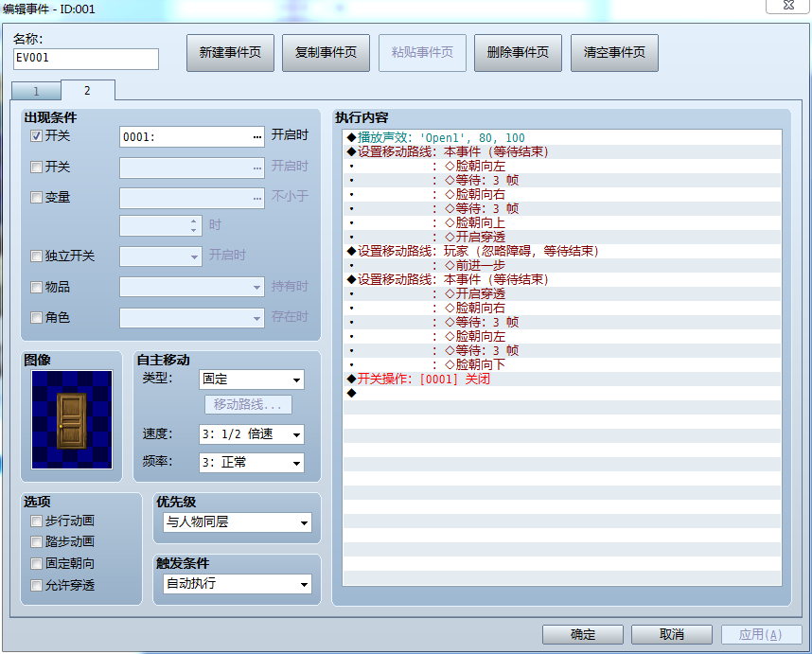Open the 速度 dropdown

[x=251, y=434]
